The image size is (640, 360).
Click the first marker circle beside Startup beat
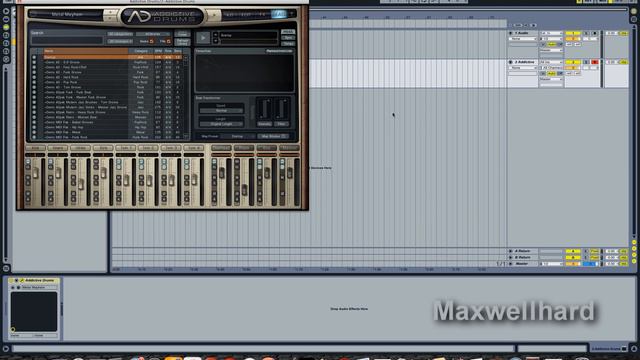(34, 58)
